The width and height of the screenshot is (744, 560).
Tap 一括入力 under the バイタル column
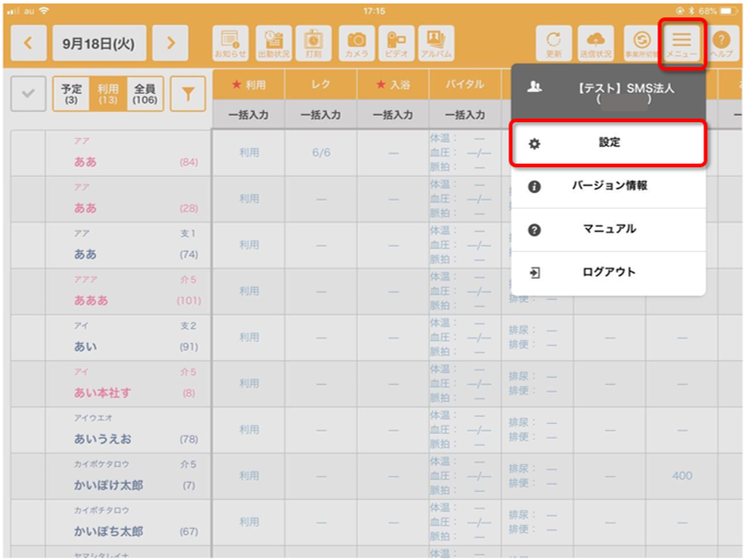click(x=465, y=114)
